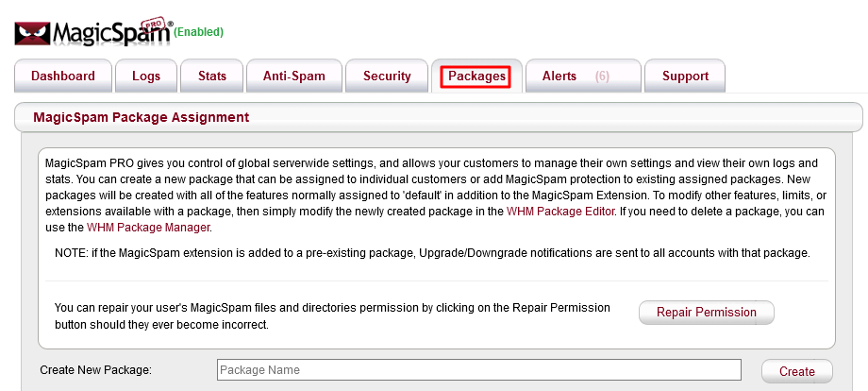Click the green Enabled status indicator
This screenshot has width=868, height=391.
click(199, 32)
